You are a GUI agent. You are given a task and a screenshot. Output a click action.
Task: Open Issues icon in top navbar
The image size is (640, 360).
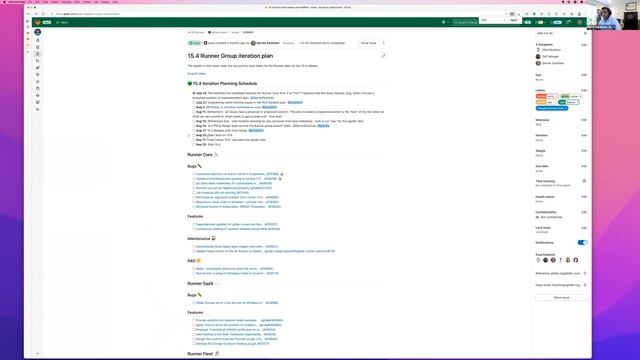[x=528, y=22]
